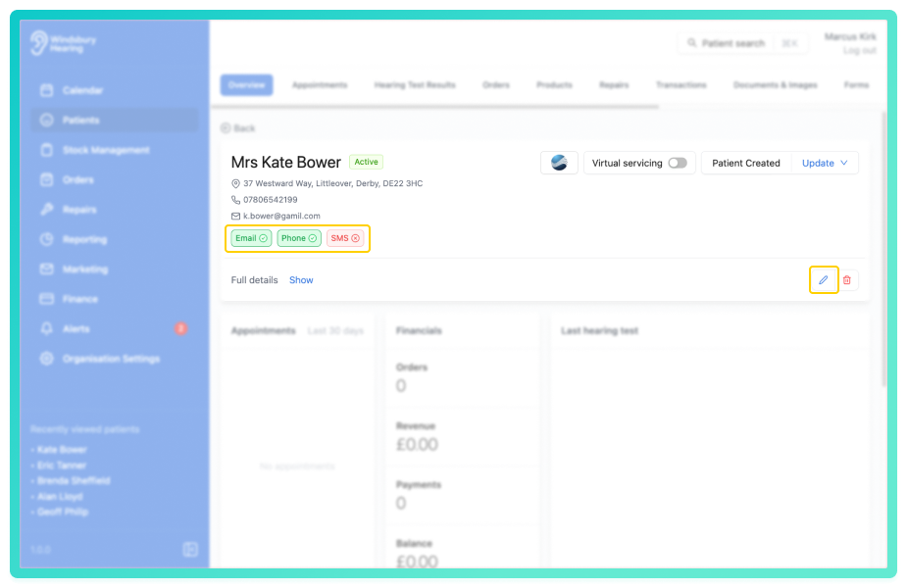
Task: Toggle the Virtual servicing switch
Action: click(x=678, y=163)
